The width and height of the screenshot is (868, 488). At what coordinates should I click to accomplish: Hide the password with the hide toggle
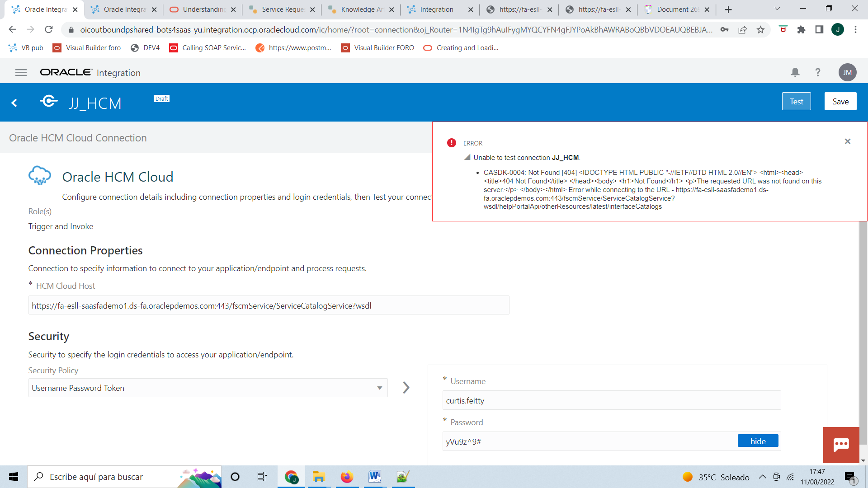pos(758,441)
